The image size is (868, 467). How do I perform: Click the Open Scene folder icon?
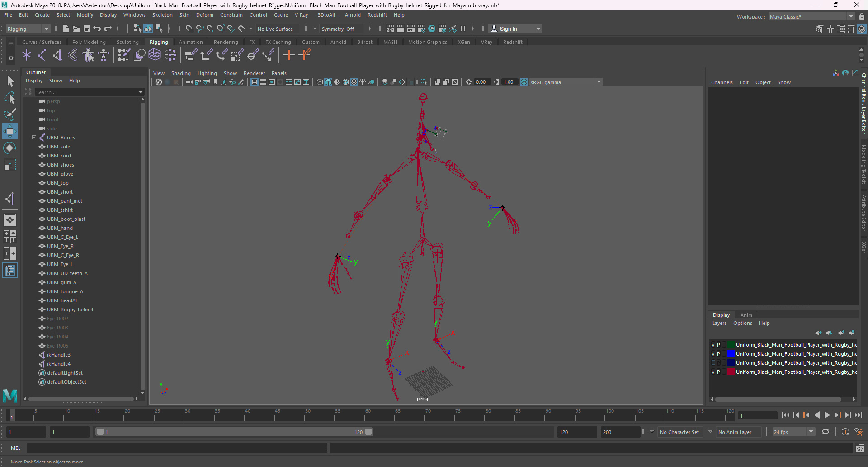pos(76,29)
